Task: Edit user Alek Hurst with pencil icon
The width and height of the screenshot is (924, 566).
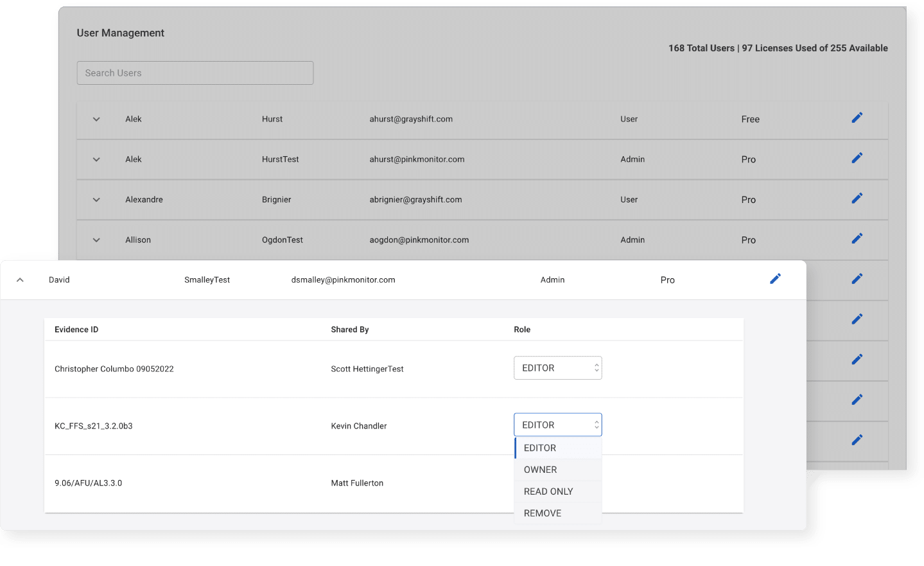Action: click(857, 118)
